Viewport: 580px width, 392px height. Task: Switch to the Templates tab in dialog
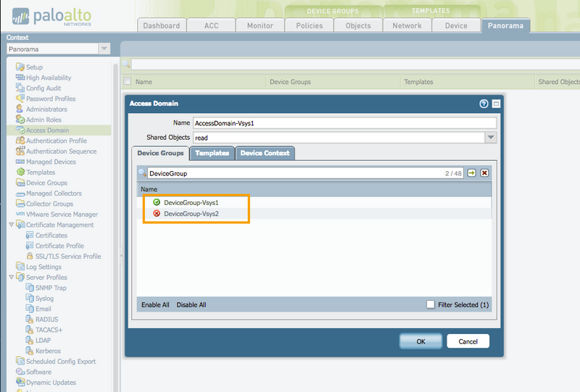[212, 153]
